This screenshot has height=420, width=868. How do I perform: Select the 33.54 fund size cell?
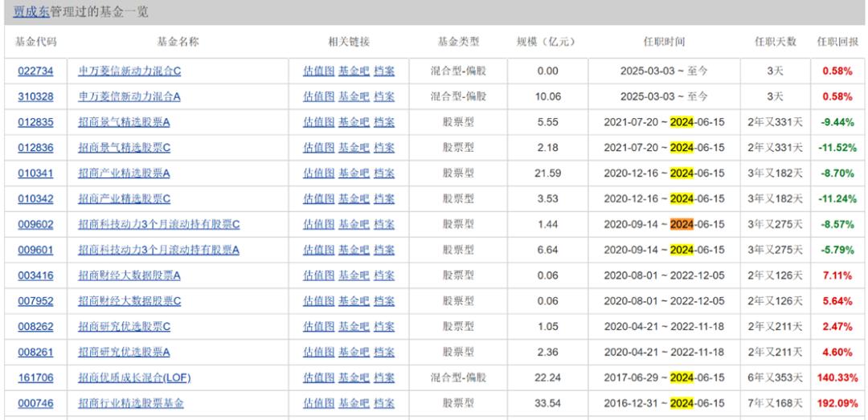point(548,403)
